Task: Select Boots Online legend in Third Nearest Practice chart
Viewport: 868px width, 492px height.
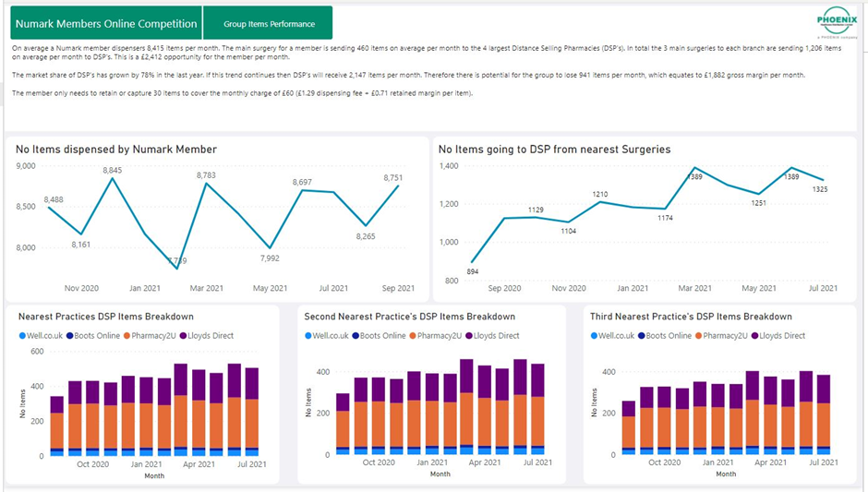Action: (x=665, y=335)
